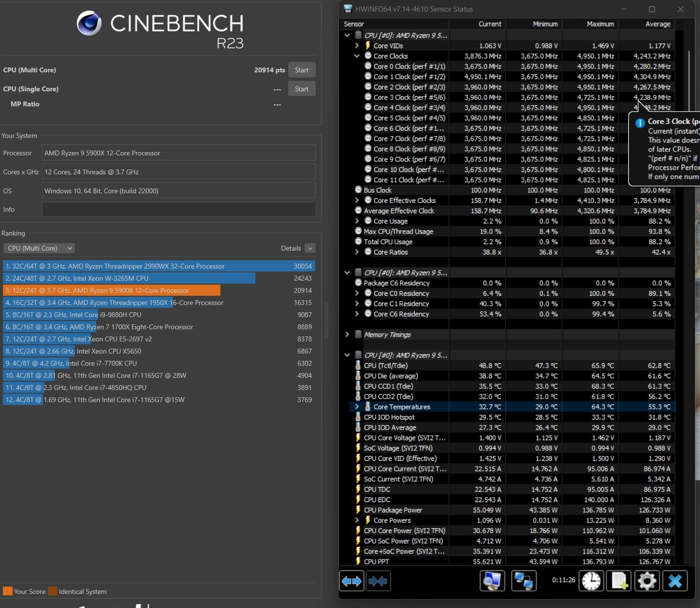
Task: Click the thermometer icon beside CPU (Tctl/Tdie)
Action: click(x=358, y=366)
